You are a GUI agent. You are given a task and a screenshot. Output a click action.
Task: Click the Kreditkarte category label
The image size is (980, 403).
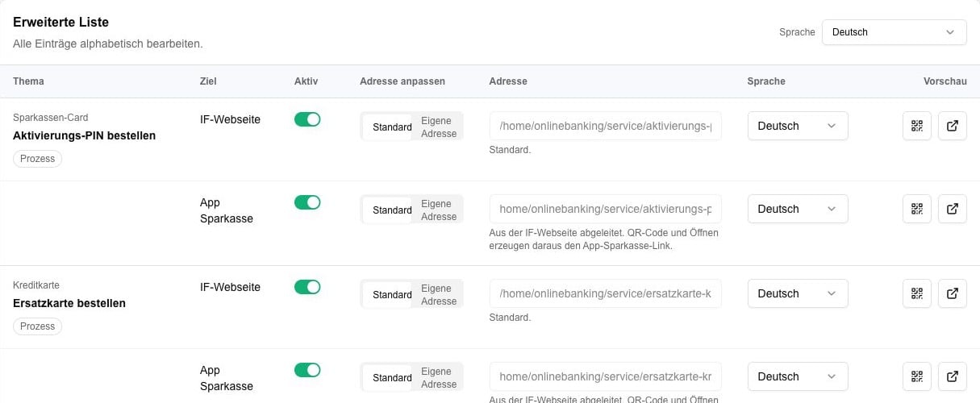pos(36,285)
